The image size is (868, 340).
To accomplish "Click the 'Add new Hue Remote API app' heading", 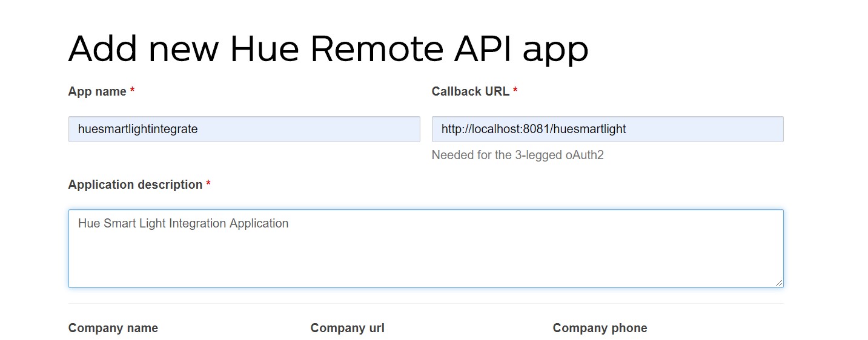I will (328, 49).
